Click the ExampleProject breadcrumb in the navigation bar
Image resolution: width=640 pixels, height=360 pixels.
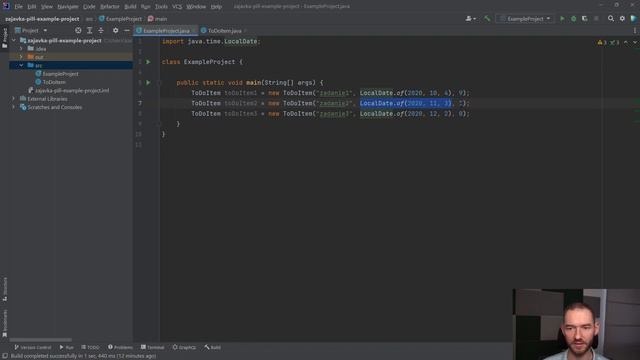(120, 19)
